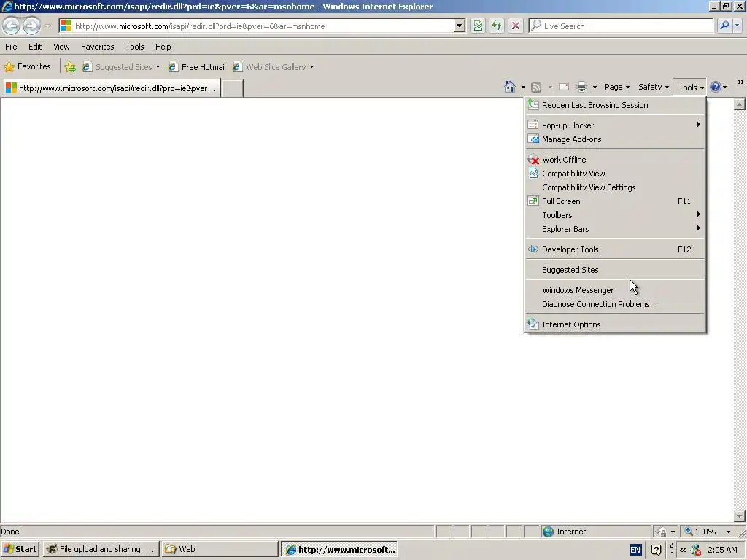Toggle Compatibility View in Tools menu
This screenshot has width=747, height=560.
[x=615, y=174]
